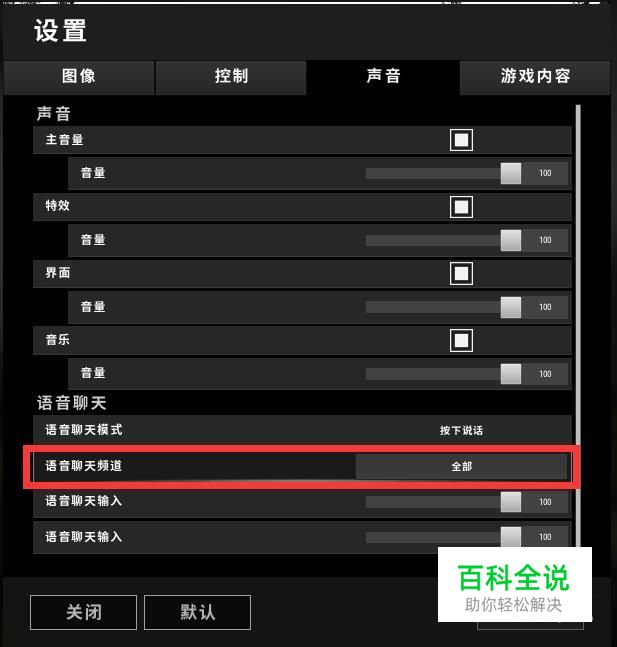The width and height of the screenshot is (617, 647).
Task: Click the 关闭 button
Action: (83, 612)
